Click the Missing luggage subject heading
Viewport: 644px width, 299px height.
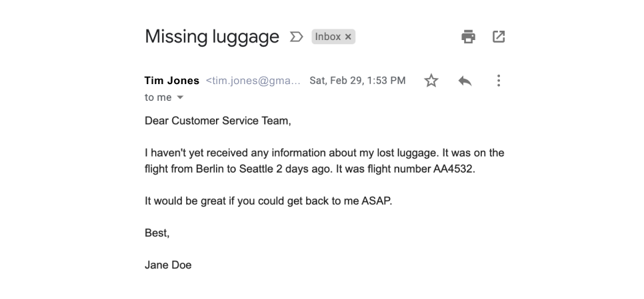click(x=212, y=37)
